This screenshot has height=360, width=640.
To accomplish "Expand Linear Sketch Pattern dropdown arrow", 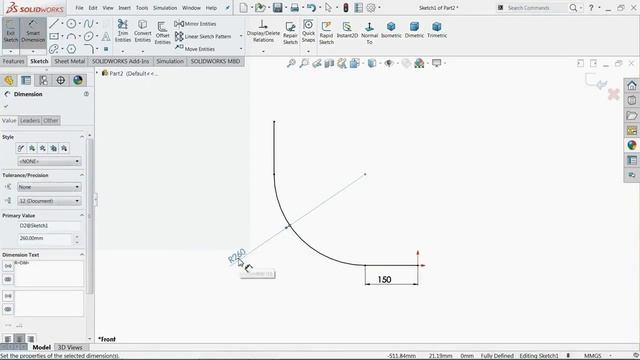I will [x=241, y=36].
